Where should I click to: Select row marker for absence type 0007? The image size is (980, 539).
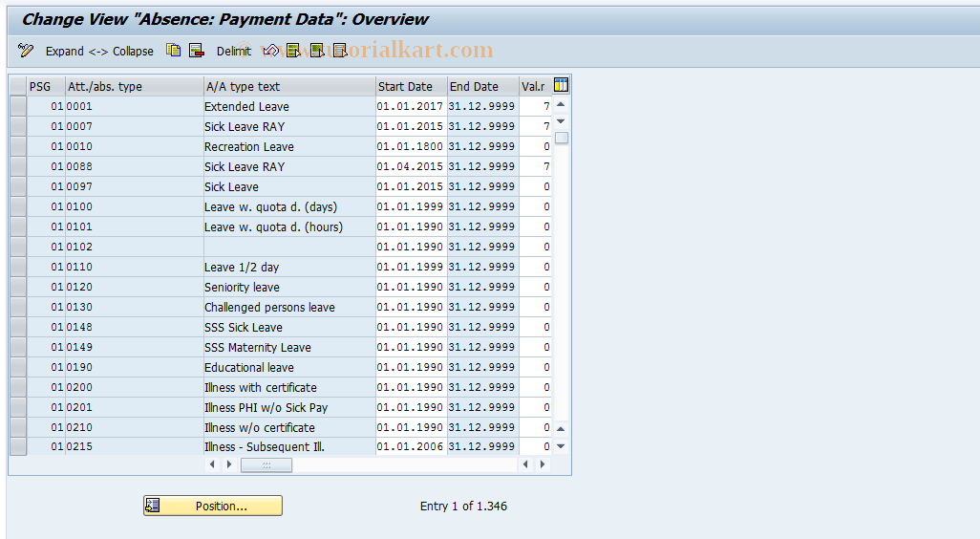pyautogui.click(x=18, y=126)
